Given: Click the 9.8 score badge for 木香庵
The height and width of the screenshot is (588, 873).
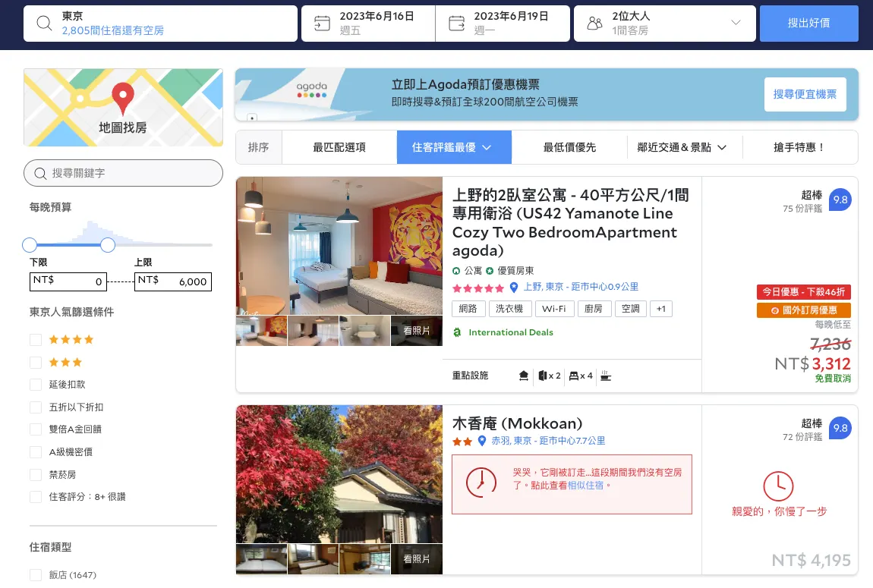Looking at the screenshot, I should 840,428.
